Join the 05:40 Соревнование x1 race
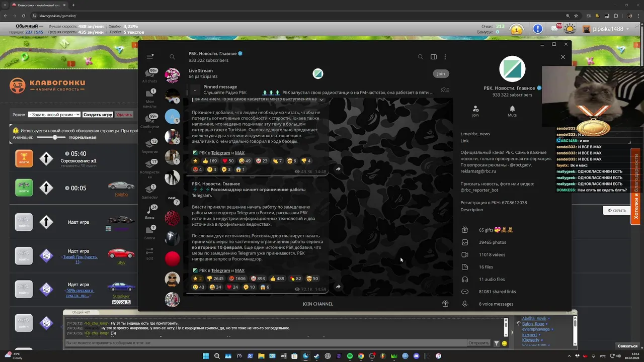The image size is (644, 362). [x=24, y=158]
